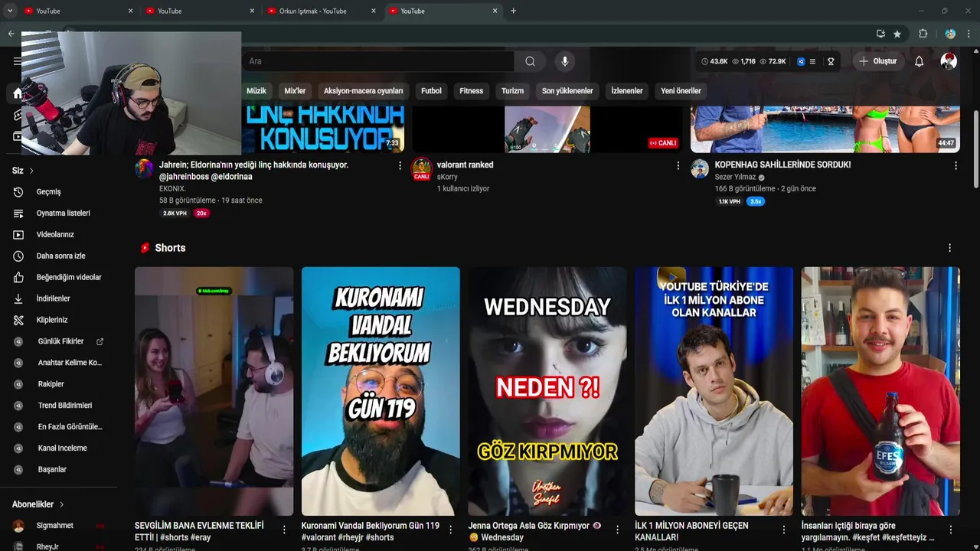Viewport: 980px width, 551px height.
Task: Click the browser profile avatar
Action: 950,34
